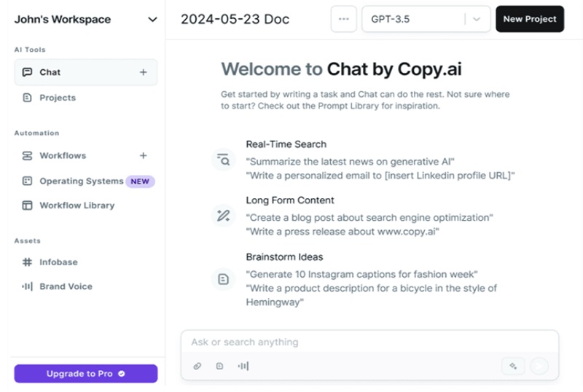Click the NEW badge beside Operating Systems
This screenshot has height=392, width=583.
140,181
